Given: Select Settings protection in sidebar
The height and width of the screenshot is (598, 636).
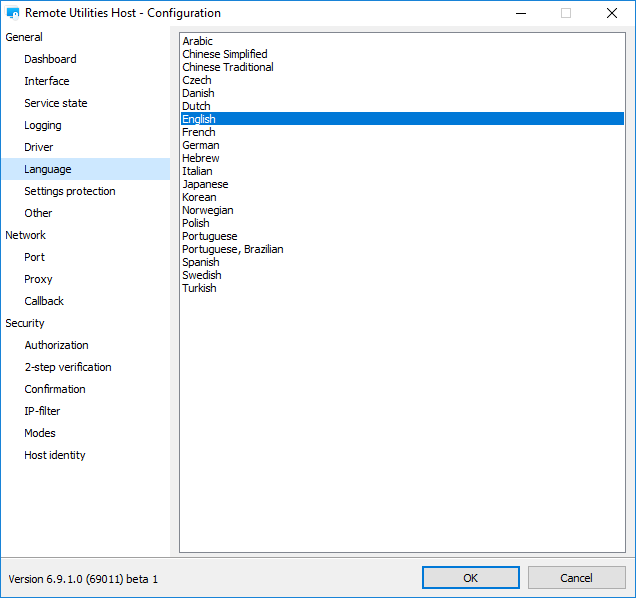Looking at the screenshot, I should coord(70,191).
